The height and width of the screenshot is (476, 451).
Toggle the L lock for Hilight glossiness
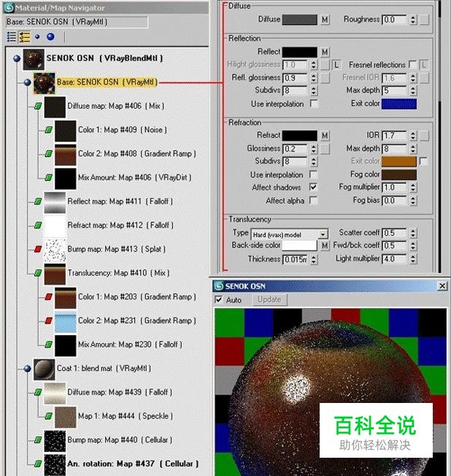336,65
